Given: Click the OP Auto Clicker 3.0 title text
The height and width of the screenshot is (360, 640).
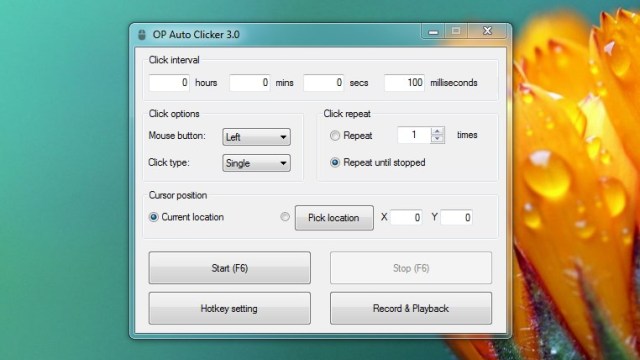Looking at the screenshot, I should 196,35.
